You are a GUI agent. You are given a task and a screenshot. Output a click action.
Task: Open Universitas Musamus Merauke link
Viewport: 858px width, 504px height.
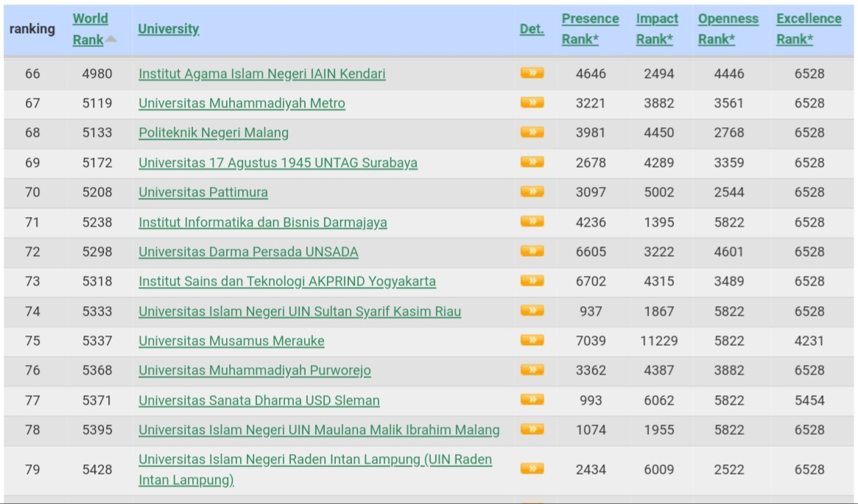coord(231,341)
